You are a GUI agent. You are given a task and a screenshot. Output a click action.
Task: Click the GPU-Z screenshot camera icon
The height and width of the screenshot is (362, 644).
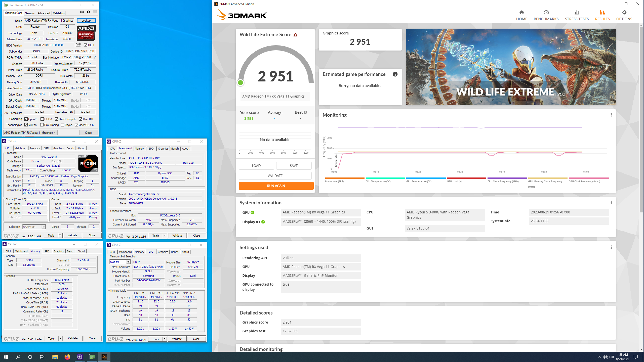pos(82,12)
